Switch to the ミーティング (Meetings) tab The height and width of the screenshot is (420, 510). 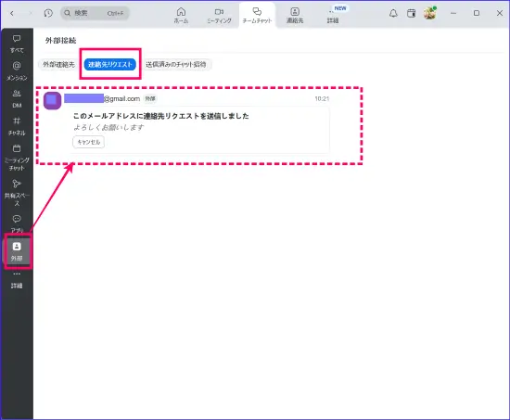click(x=219, y=15)
